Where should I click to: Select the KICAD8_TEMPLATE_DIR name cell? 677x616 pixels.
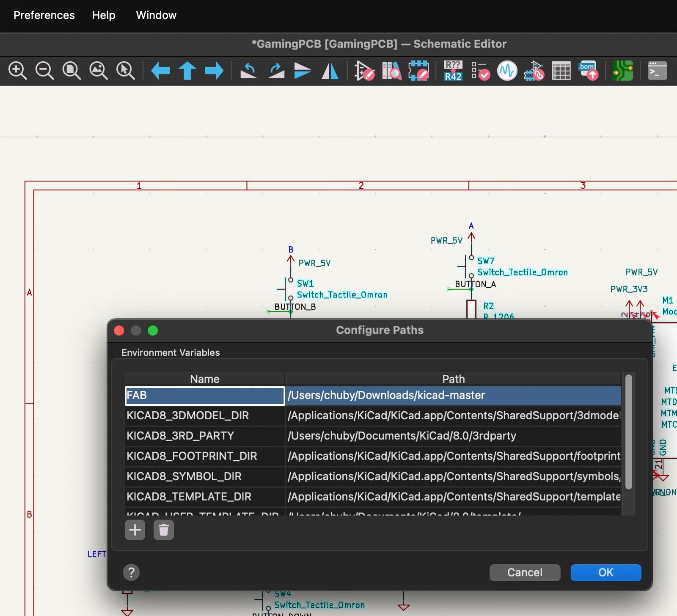[205, 497]
